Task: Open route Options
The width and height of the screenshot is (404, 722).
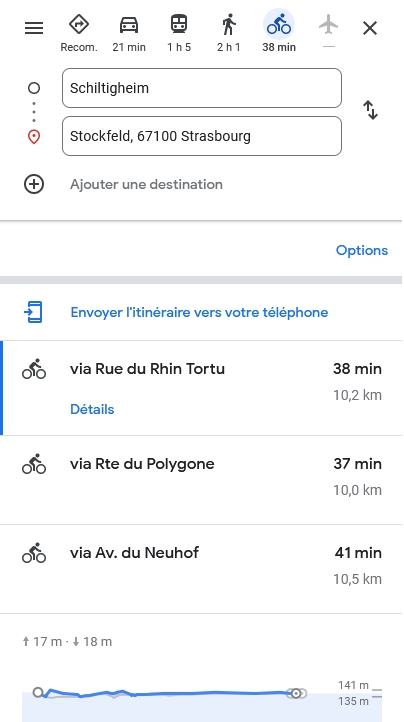Action: [362, 250]
